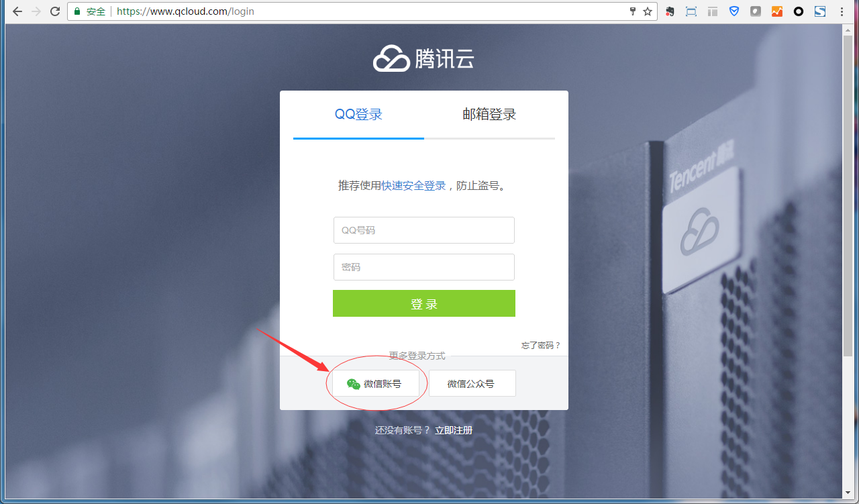Screen dimensions: 859x504
Task: Open saved passwords key icon in address bar
Action: click(x=632, y=11)
